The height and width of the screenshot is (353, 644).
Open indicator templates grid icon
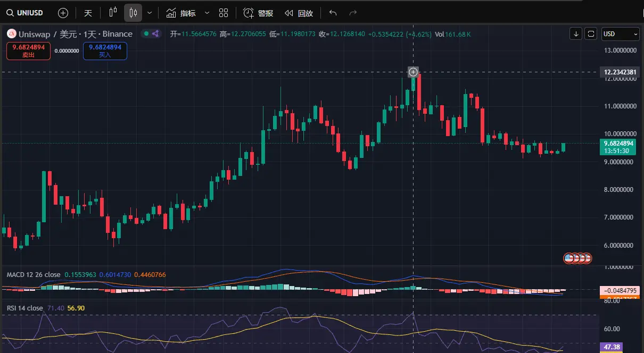coord(224,12)
